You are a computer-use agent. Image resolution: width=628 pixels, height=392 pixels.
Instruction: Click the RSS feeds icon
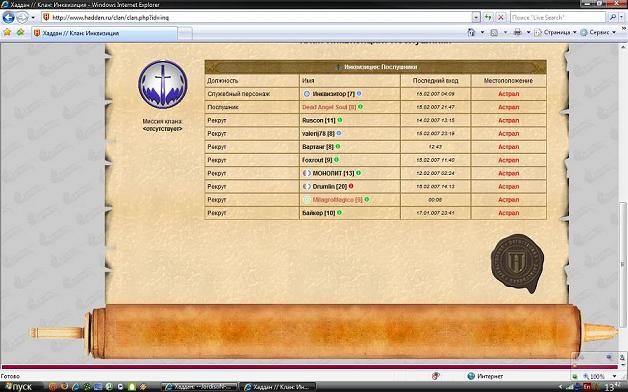[x=494, y=32]
